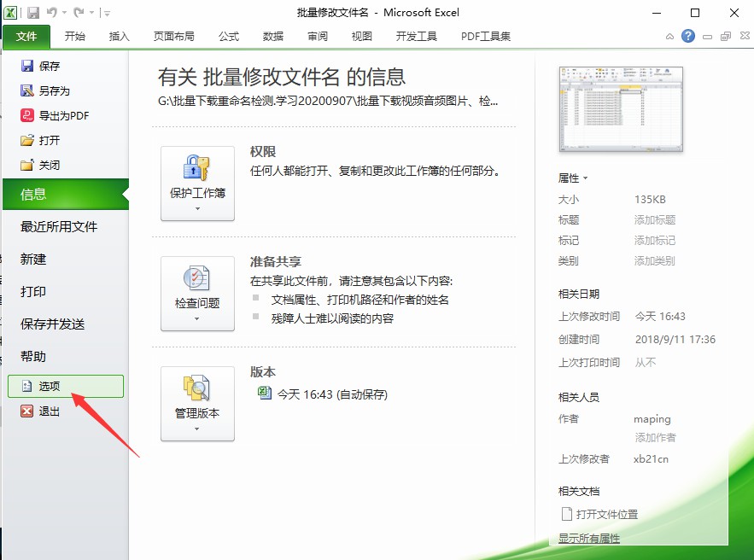This screenshot has width=754, height=560.
Task: Switch to the 插入 ribbon tab
Action: click(x=119, y=37)
